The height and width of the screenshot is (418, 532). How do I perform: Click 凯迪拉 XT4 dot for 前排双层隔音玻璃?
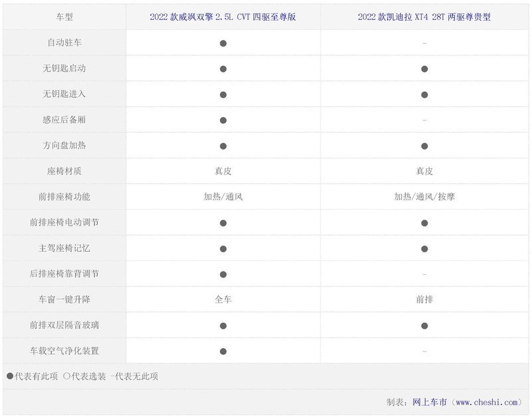point(424,326)
